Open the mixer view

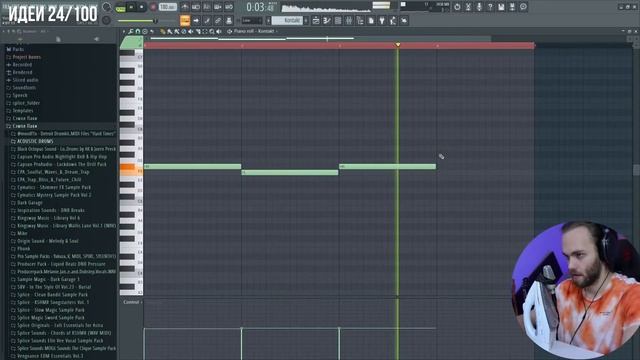[x=349, y=20]
